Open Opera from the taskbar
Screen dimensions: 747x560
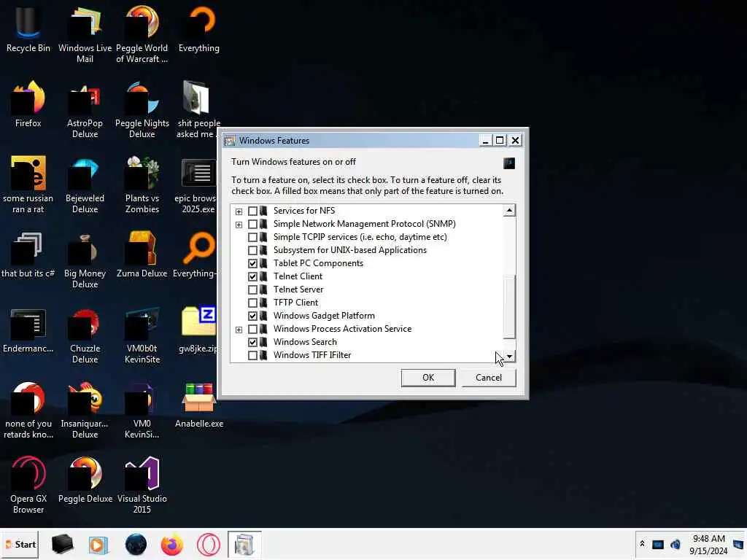point(208,544)
